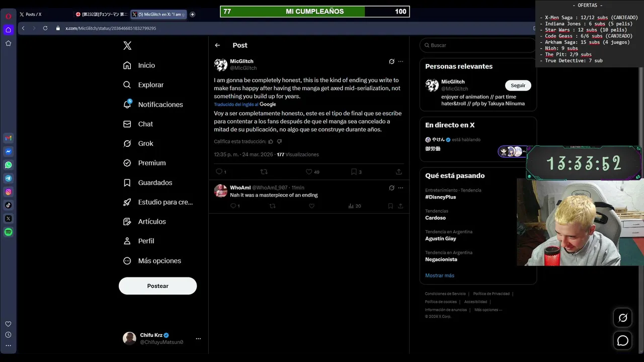The width and height of the screenshot is (644, 362).
Task: Open new browser tab
Action: [192, 15]
